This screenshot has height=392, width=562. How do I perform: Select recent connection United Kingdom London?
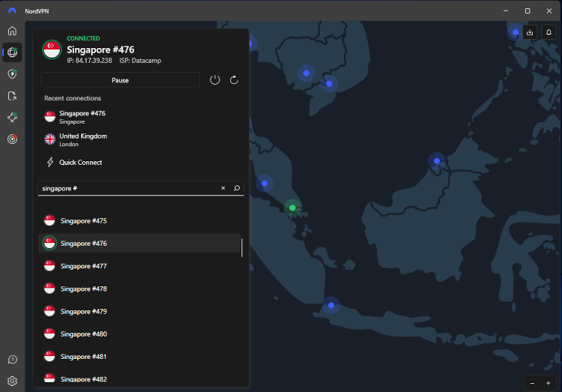141,139
